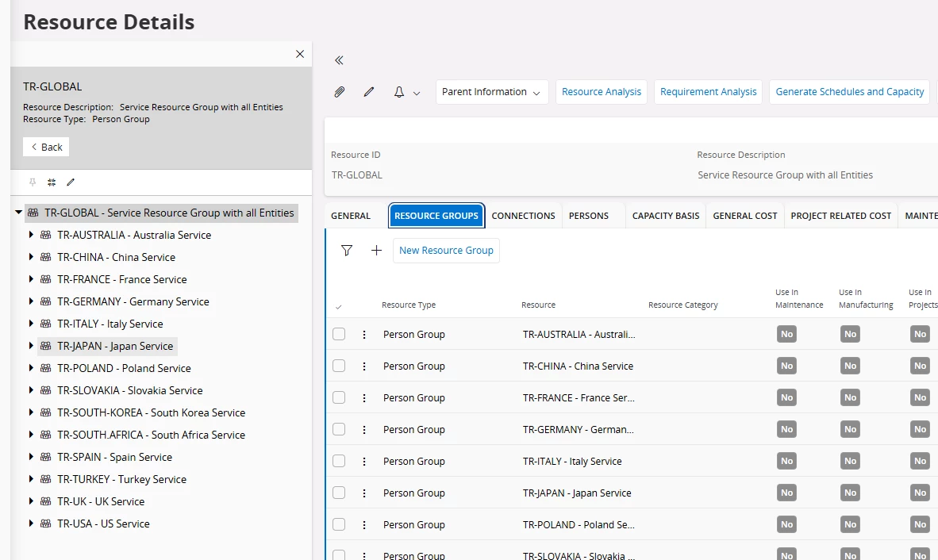The width and height of the screenshot is (938, 560).
Task: Collapse the TR-GLOBAL root tree node
Action: [18, 212]
